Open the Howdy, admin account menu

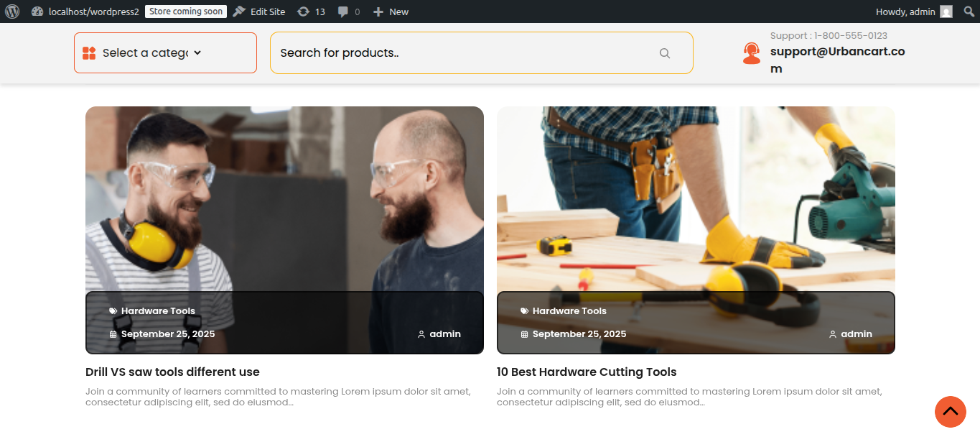coord(914,11)
